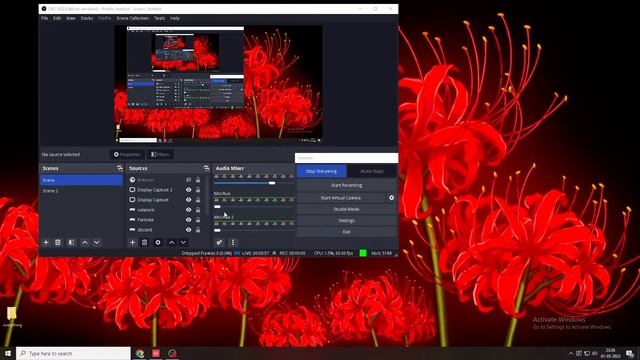Screen dimensions: 640x360
Task: Move the scene up with the up arrow
Action: pyautogui.click(x=85, y=242)
